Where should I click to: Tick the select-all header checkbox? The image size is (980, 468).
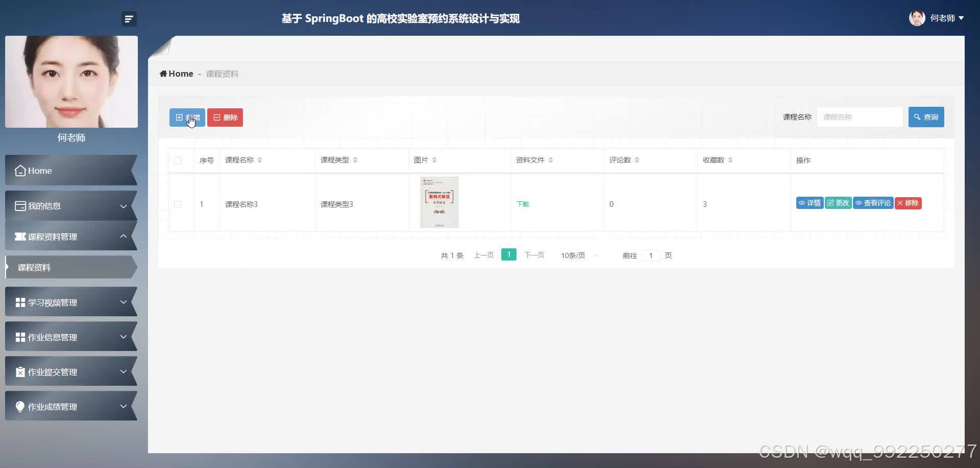click(178, 160)
